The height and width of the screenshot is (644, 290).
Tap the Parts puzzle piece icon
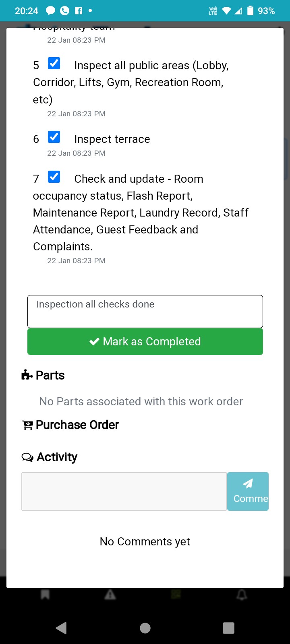(27, 375)
